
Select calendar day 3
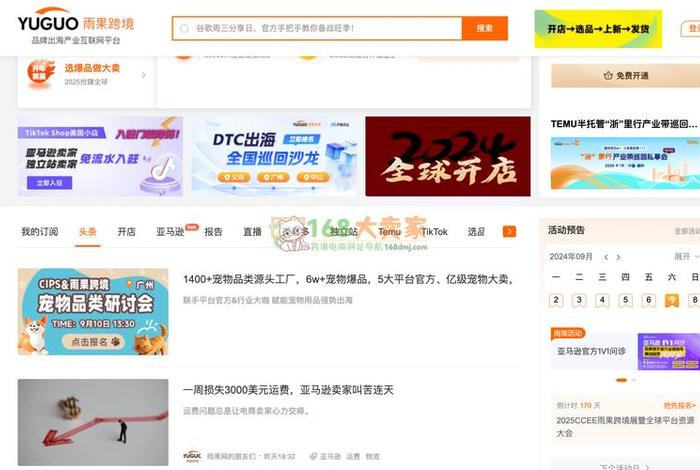579,300
